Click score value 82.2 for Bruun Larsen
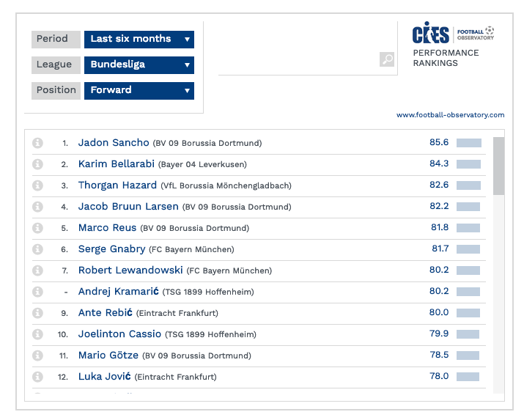Viewport: 524px width, 420px height. (439, 206)
